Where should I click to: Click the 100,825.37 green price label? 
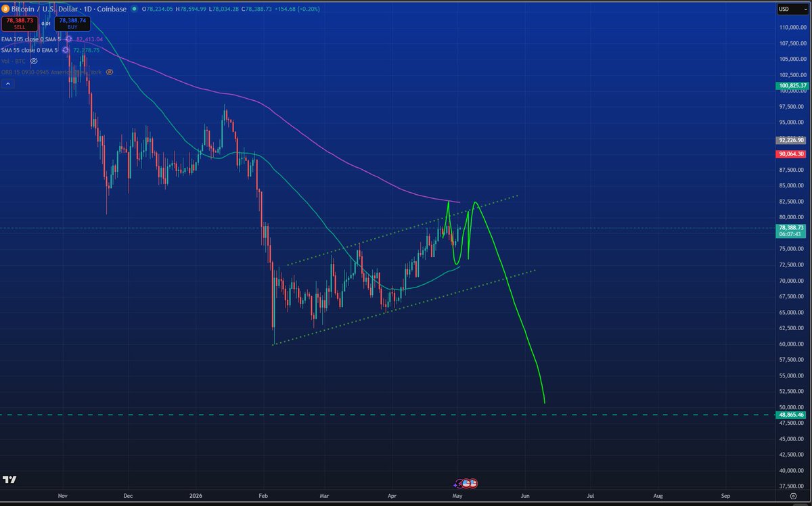point(791,87)
